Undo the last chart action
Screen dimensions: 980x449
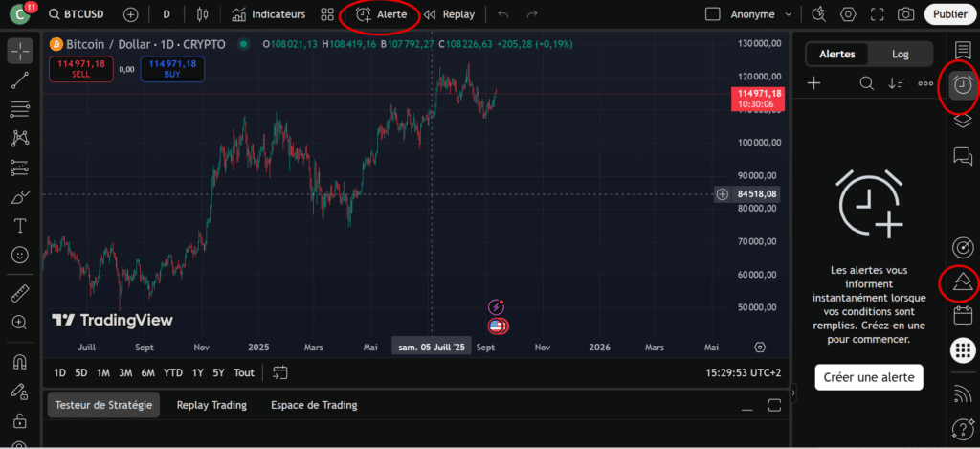[x=503, y=14]
